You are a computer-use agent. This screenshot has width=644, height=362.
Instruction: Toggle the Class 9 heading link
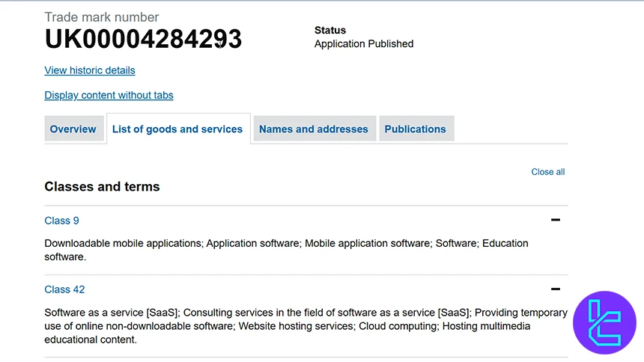pos(61,221)
